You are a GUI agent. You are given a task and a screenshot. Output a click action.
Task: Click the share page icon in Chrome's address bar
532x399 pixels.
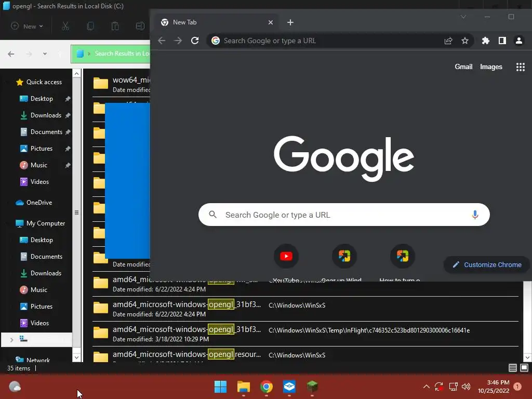(x=448, y=41)
